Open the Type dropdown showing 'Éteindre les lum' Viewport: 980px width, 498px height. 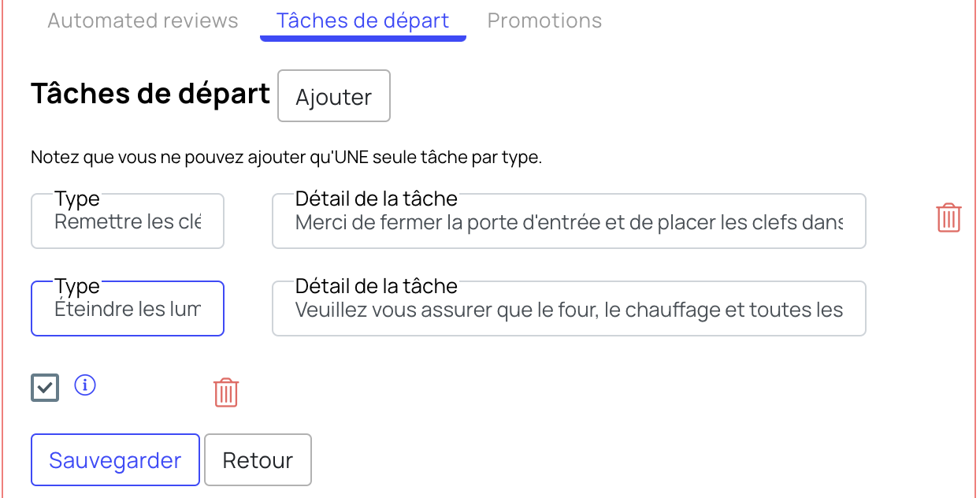[x=128, y=309]
